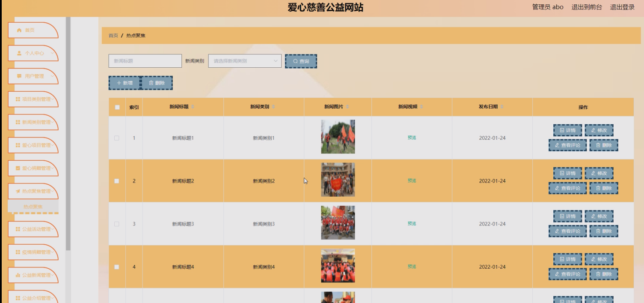The height and width of the screenshot is (303, 644).
Task: Click the grid icon beside 公益活动管理
Action: click(x=18, y=229)
